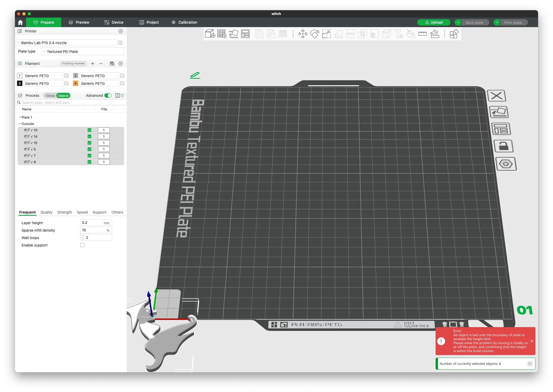The image size is (553, 392).
Task: Click the green Upload button
Action: pyautogui.click(x=434, y=23)
